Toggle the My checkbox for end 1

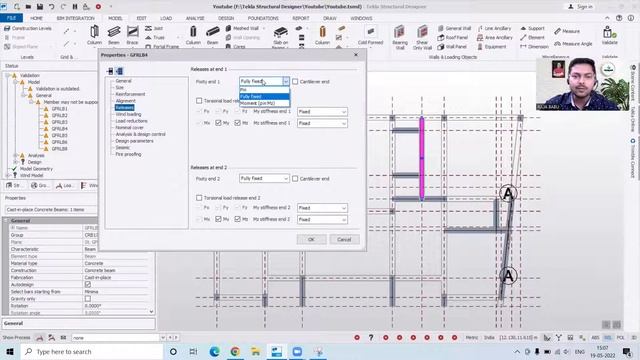(x=218, y=123)
